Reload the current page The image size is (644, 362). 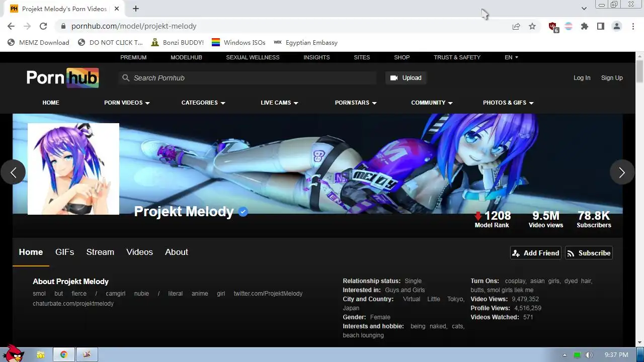[x=43, y=26]
